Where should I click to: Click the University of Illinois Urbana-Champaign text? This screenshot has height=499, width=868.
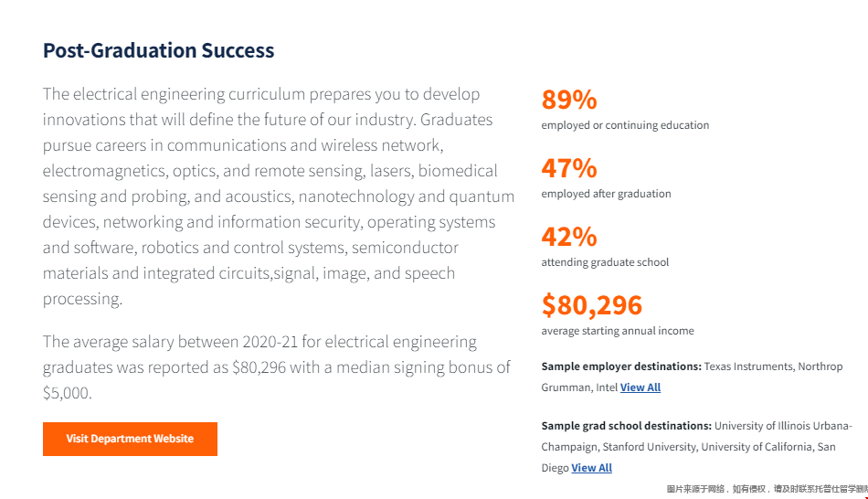pos(697,437)
